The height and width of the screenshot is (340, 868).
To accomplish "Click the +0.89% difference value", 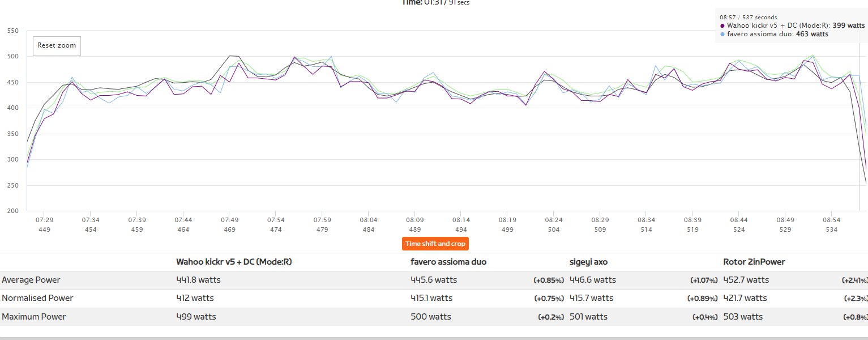I will coord(703,299).
